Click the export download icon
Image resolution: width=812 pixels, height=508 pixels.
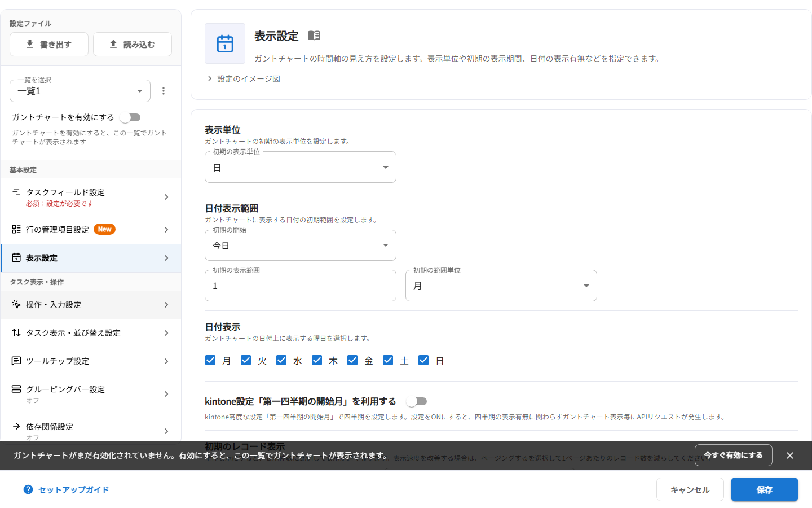[x=30, y=44]
